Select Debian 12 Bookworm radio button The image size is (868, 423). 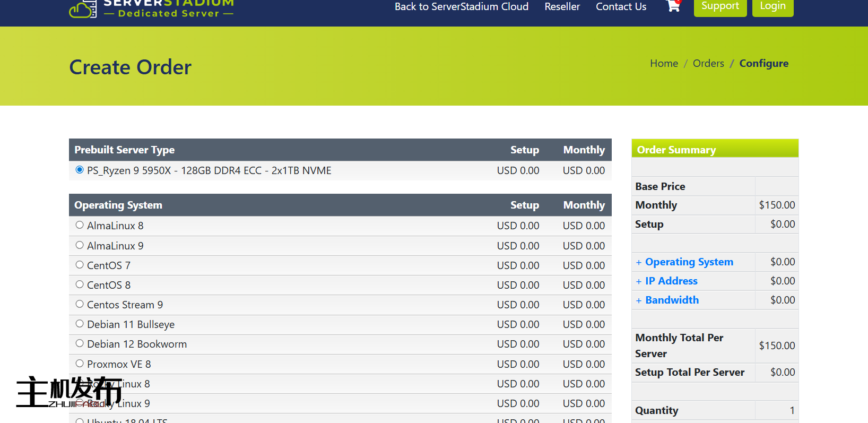pyautogui.click(x=80, y=343)
